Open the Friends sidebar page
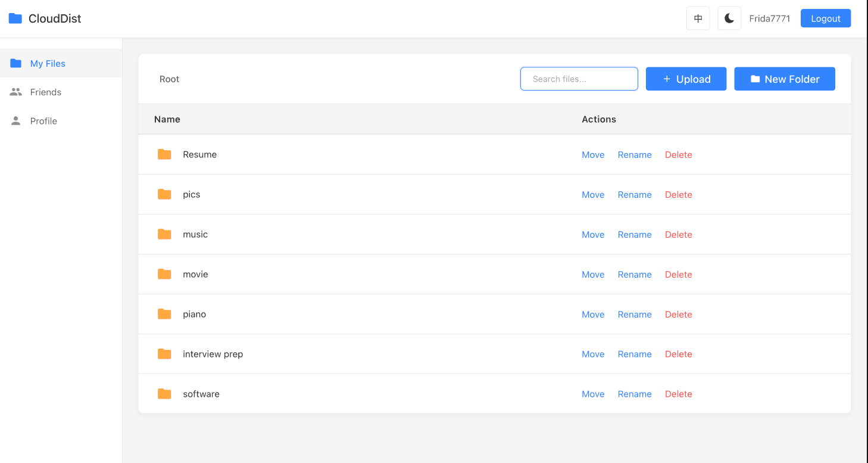868x463 pixels. click(x=46, y=92)
